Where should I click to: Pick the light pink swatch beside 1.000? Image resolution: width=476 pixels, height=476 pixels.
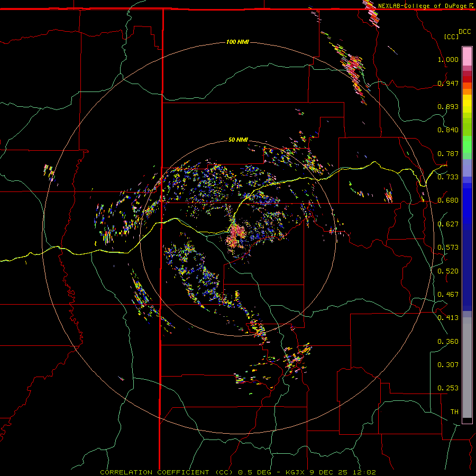[467, 56]
